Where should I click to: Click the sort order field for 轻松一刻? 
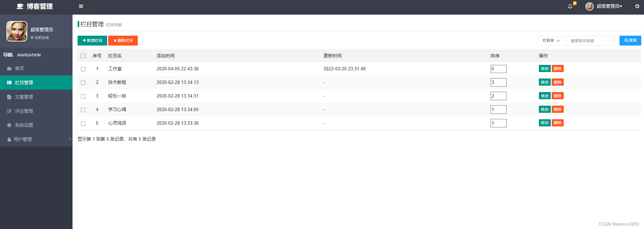tap(498, 96)
